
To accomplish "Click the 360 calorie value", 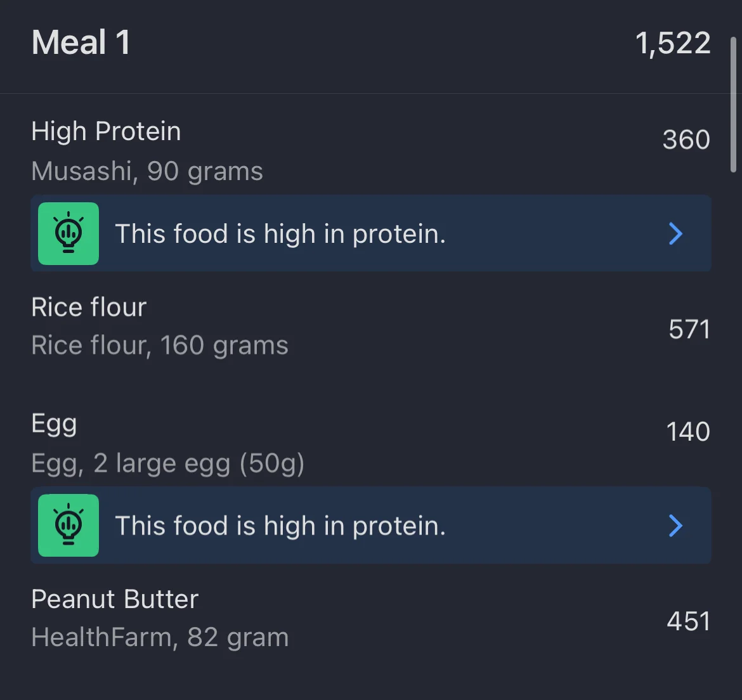I will click(x=686, y=139).
